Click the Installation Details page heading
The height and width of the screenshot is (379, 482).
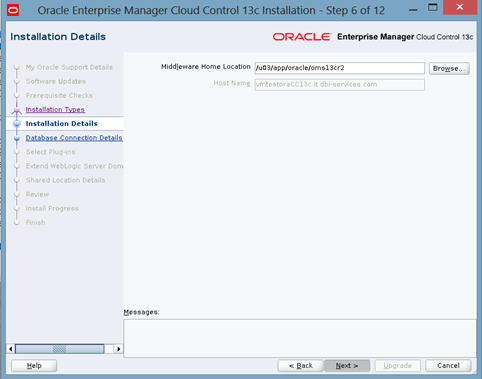tap(58, 37)
